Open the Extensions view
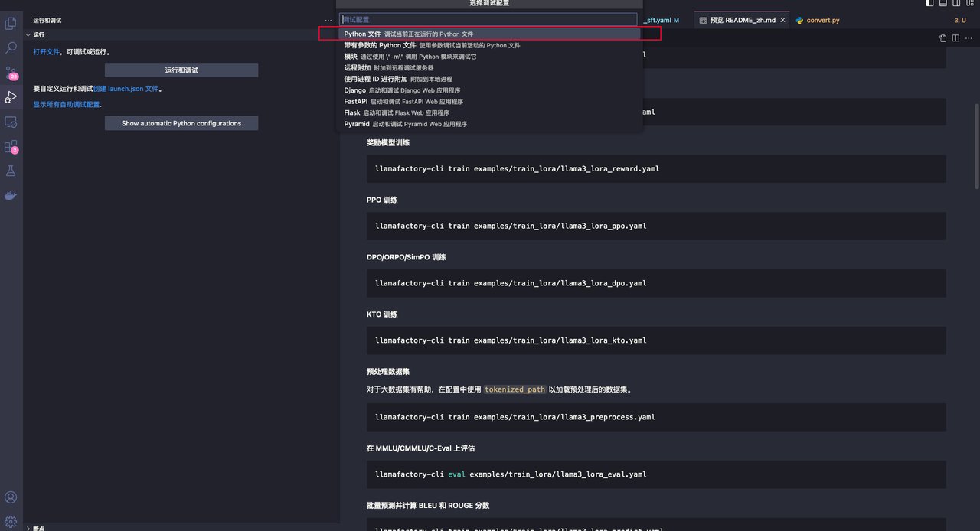 [x=11, y=147]
